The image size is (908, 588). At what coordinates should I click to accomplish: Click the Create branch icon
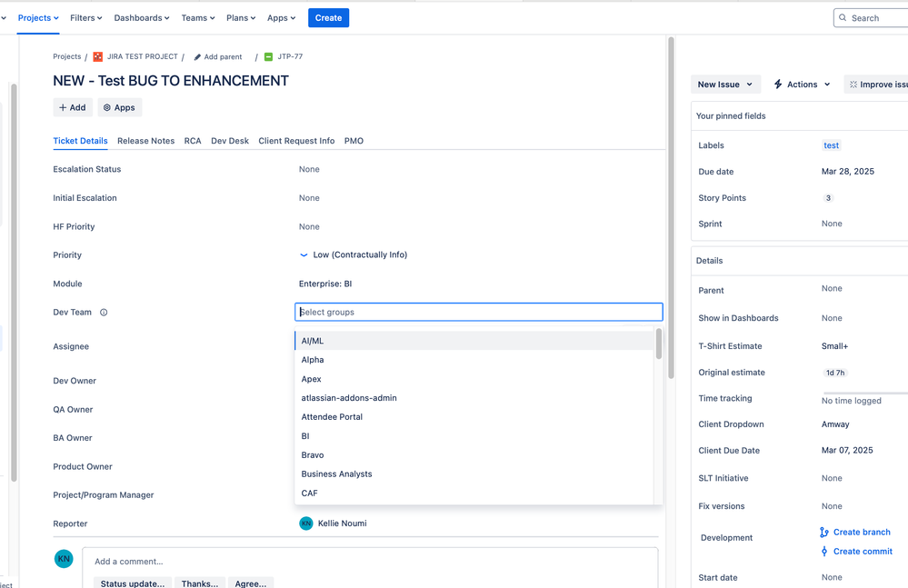click(x=824, y=533)
